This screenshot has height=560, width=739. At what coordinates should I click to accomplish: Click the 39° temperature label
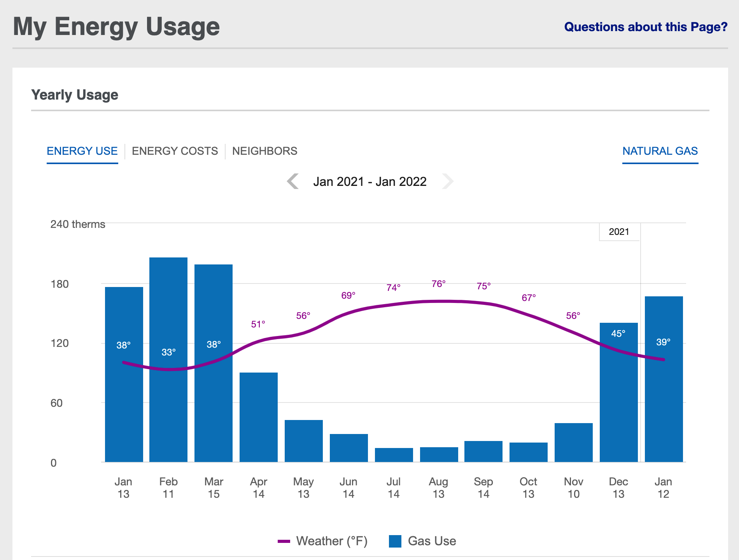[x=663, y=342]
